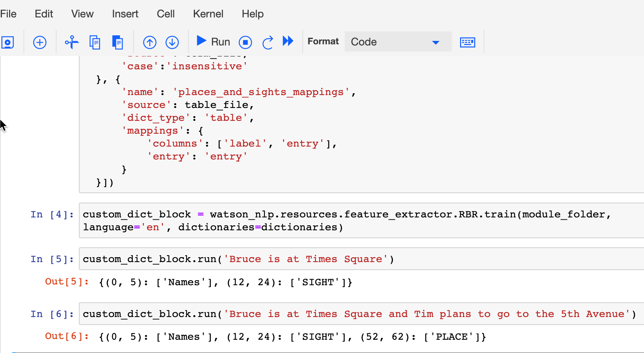The image size is (644, 353).
Task: Paste the copied cell
Action: point(118,42)
